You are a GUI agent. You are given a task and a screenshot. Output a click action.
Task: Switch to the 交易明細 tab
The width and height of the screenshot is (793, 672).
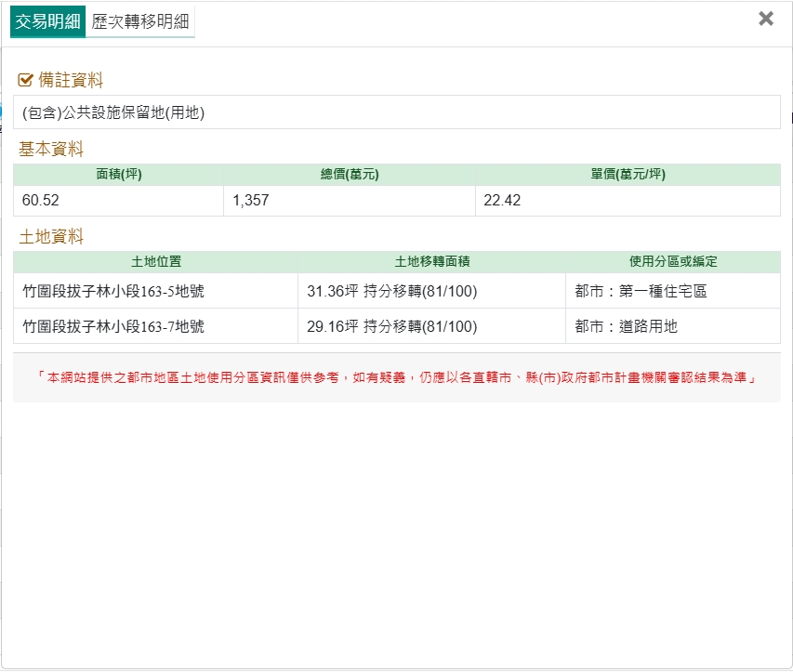47,21
